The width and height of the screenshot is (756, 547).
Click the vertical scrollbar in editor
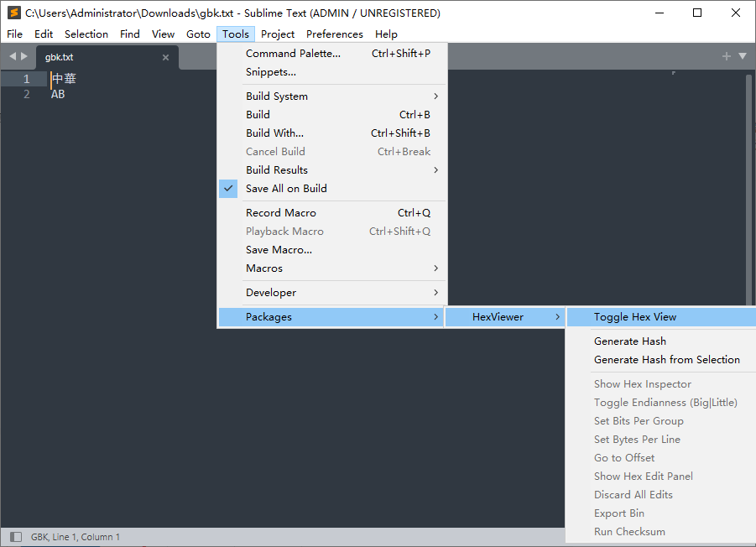pyautogui.click(x=748, y=190)
